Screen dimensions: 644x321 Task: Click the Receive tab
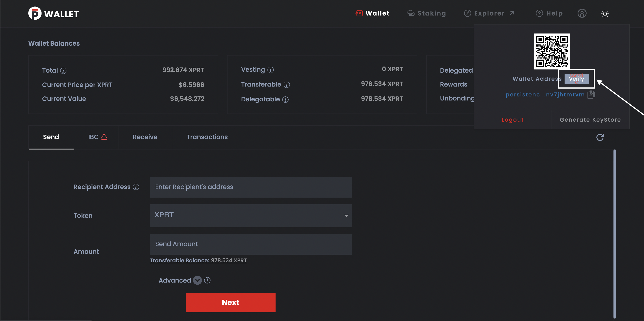(145, 137)
